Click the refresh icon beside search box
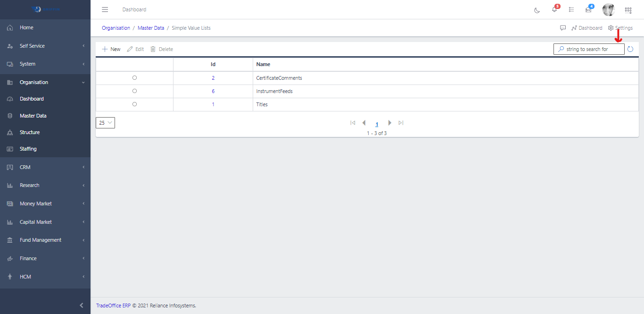 tap(630, 49)
